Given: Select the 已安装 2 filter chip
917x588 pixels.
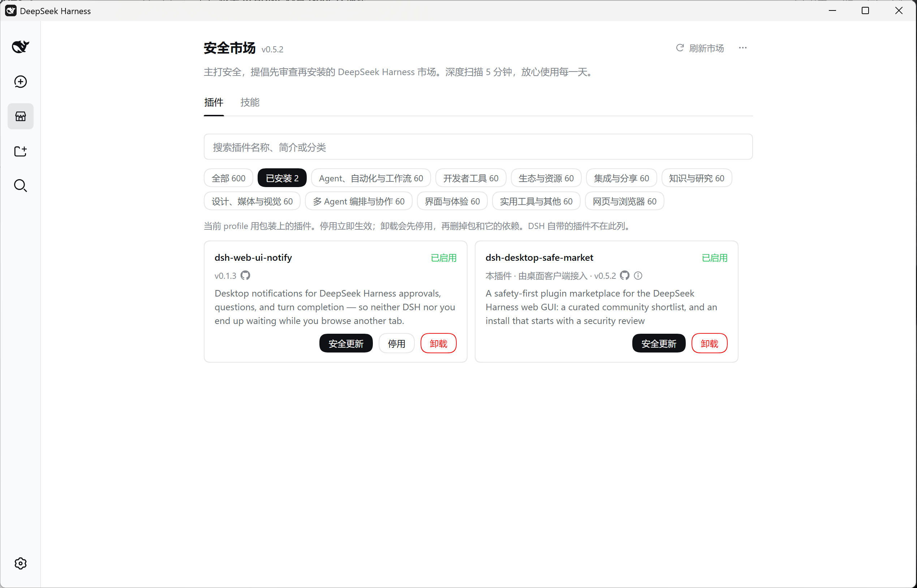Looking at the screenshot, I should coord(282,178).
